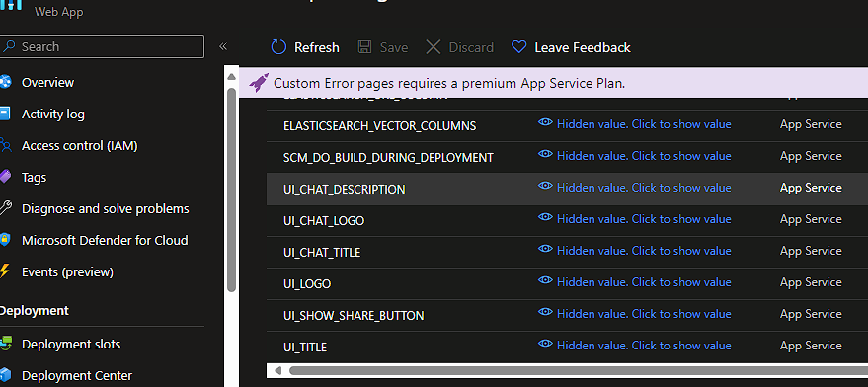
Task: Click the Refresh circular arrow icon
Action: click(x=278, y=47)
